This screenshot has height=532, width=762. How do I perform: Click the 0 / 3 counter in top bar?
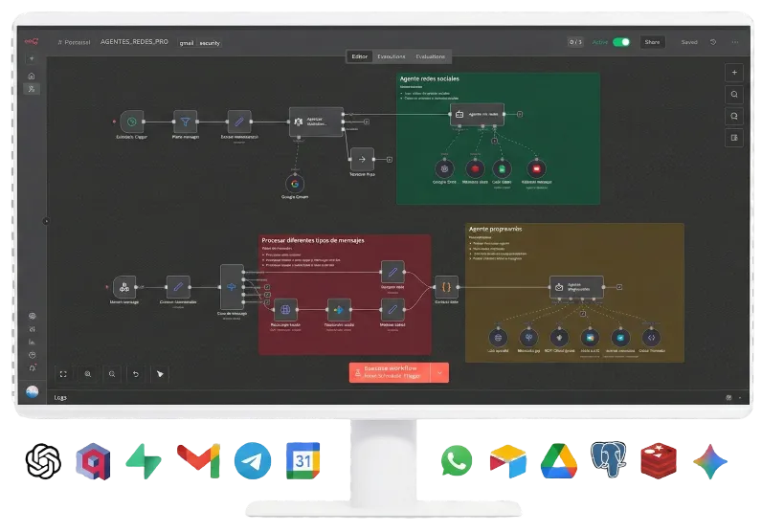point(575,42)
